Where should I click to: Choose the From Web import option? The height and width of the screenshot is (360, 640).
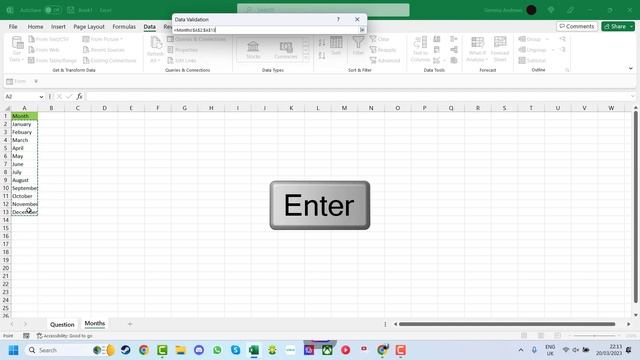click(44, 50)
